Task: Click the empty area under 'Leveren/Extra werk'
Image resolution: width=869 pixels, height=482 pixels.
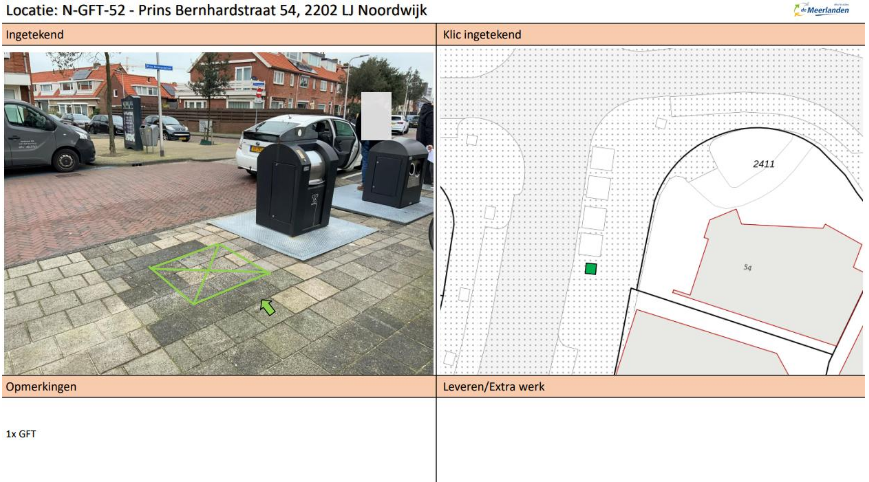Action: (x=650, y=440)
